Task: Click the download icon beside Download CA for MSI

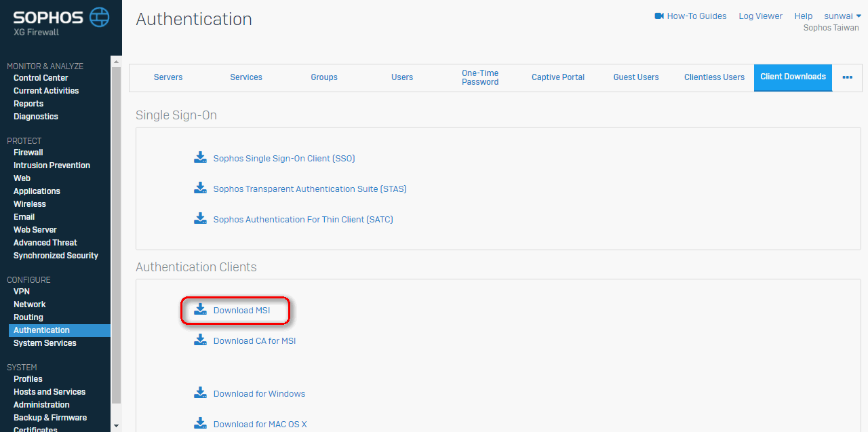Action: tap(200, 340)
